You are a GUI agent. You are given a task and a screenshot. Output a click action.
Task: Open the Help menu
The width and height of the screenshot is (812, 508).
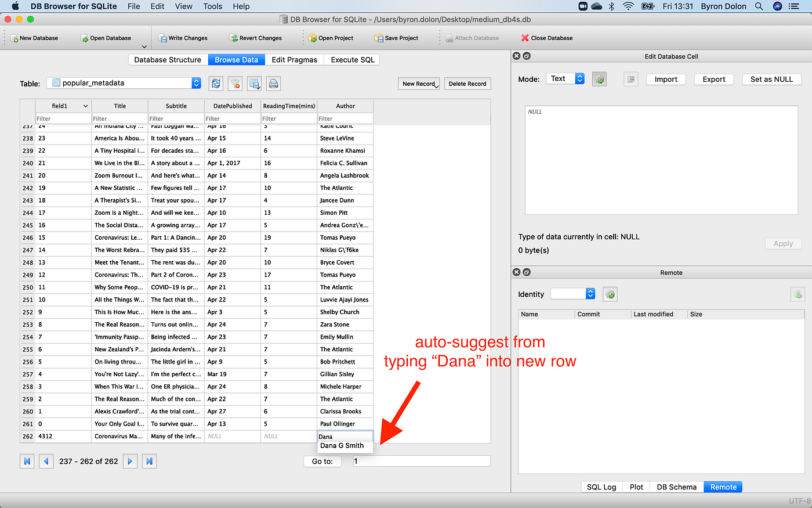241,6
